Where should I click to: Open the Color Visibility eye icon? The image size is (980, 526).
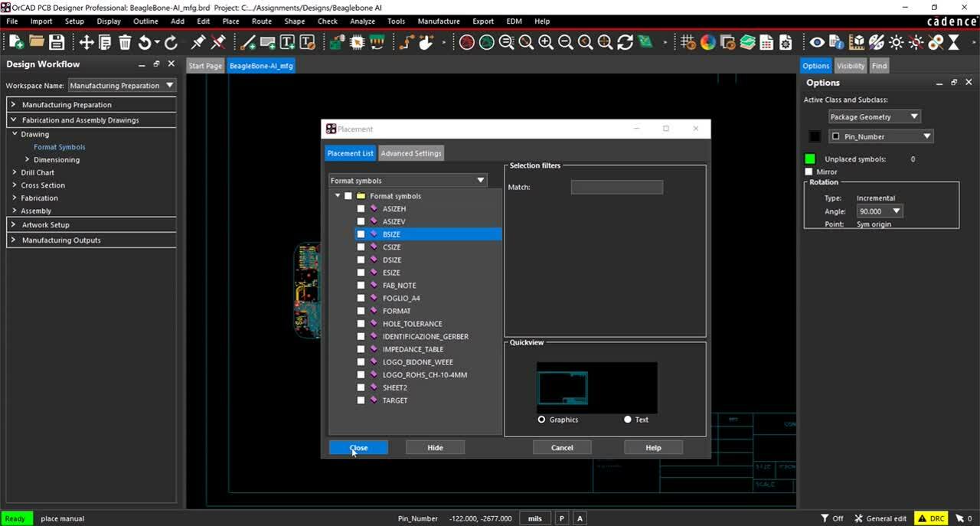(817, 41)
